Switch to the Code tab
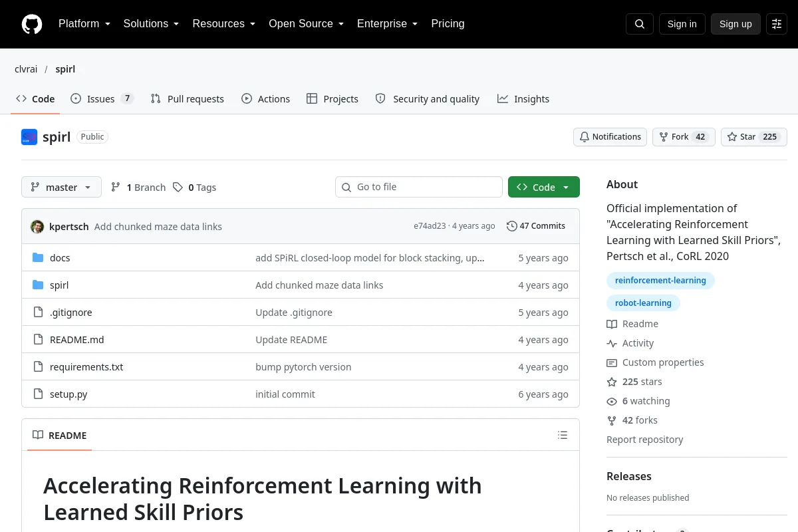 pyautogui.click(x=36, y=99)
